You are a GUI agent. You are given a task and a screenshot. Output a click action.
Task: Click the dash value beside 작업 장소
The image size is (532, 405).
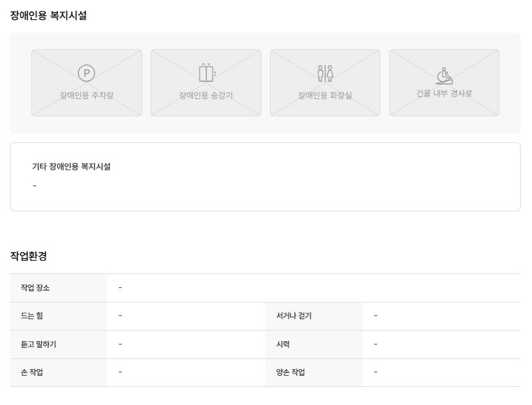[120, 288]
